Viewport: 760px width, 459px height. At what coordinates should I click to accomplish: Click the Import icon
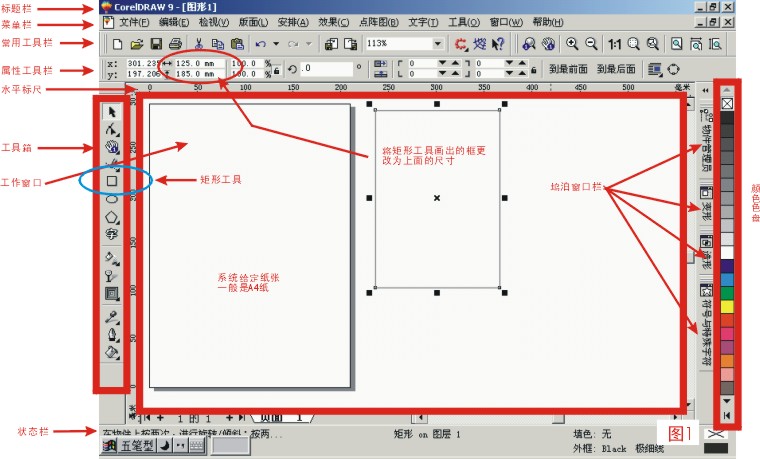point(332,44)
